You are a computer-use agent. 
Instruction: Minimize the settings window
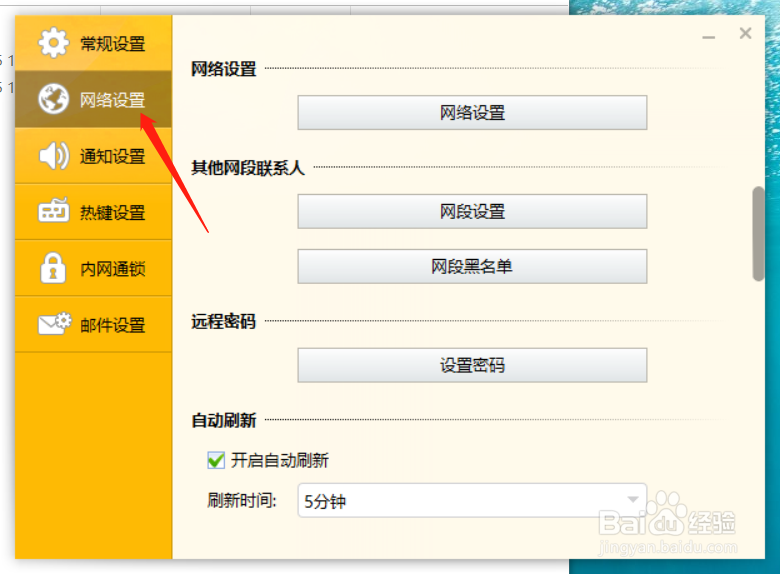pos(708,37)
